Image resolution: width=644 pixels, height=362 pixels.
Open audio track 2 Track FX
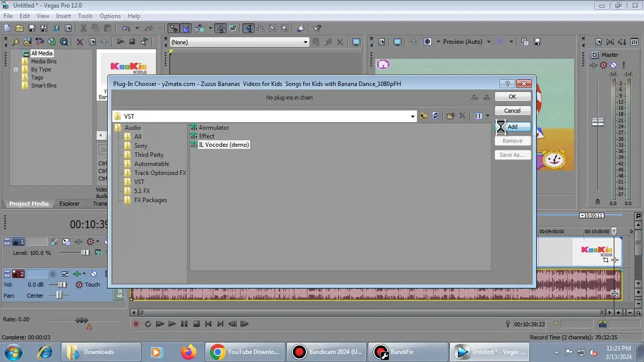click(x=77, y=274)
